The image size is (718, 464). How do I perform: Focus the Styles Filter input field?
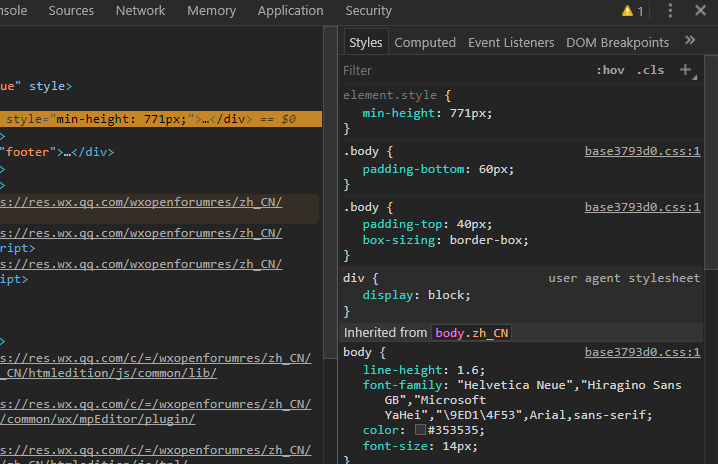465,71
